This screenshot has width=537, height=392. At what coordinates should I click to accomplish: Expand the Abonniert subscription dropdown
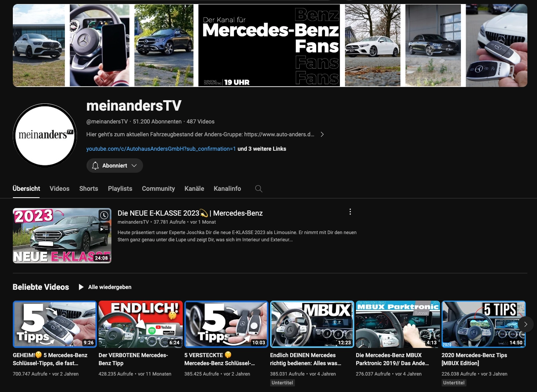[134, 166]
